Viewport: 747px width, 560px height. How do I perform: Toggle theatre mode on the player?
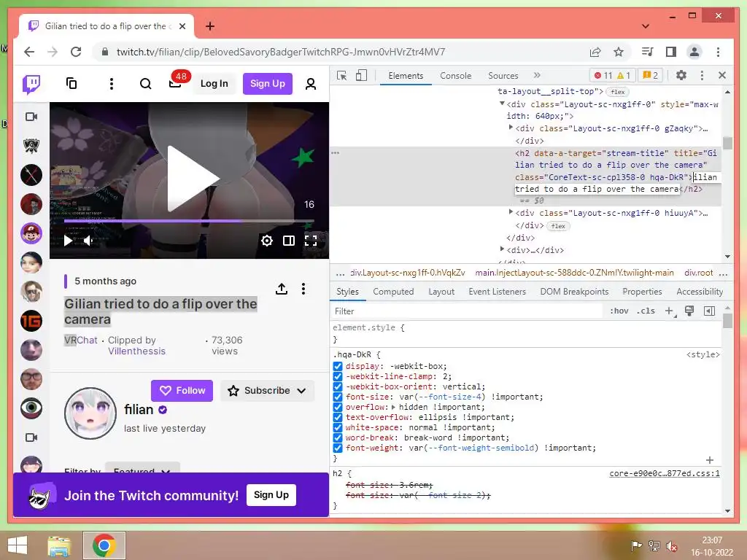point(289,241)
